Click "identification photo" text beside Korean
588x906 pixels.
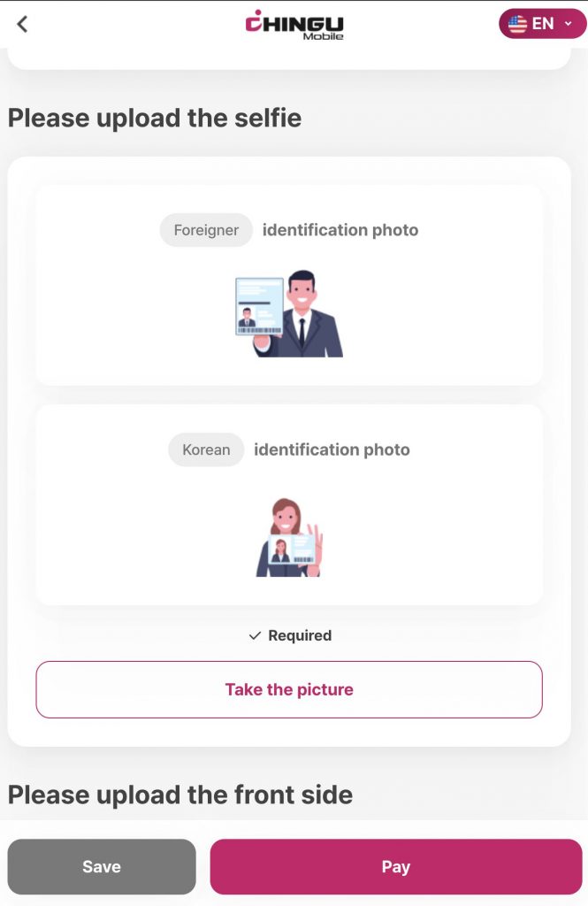tap(332, 449)
